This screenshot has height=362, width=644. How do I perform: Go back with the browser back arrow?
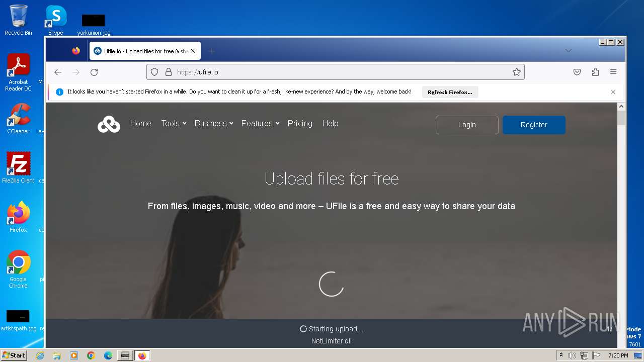coord(58,72)
